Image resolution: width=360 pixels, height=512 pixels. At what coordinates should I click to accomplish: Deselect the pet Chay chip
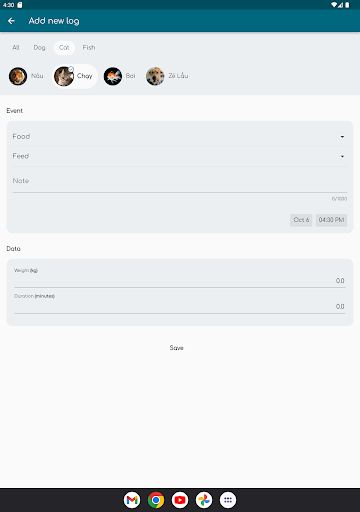[75, 76]
